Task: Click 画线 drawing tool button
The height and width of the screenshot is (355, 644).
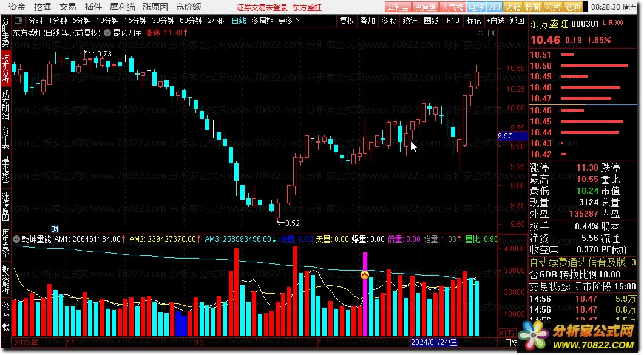Action: (431, 21)
